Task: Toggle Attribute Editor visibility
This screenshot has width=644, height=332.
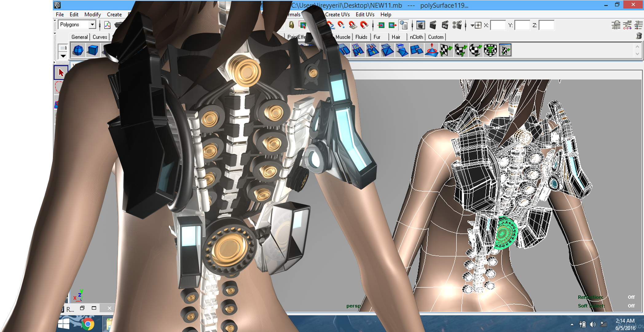Action: click(x=616, y=25)
